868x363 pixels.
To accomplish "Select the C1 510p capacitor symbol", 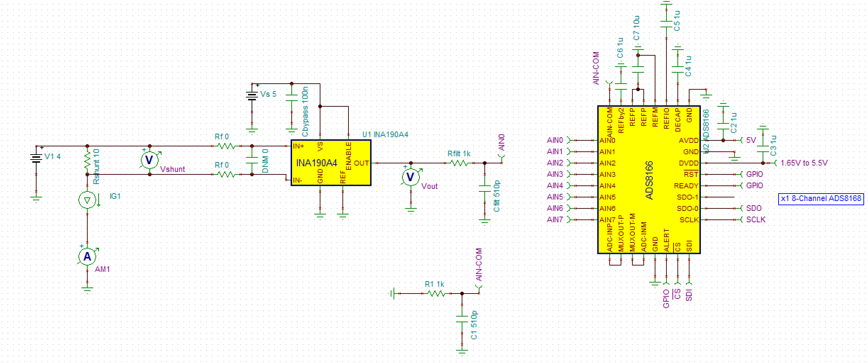I will (462, 319).
